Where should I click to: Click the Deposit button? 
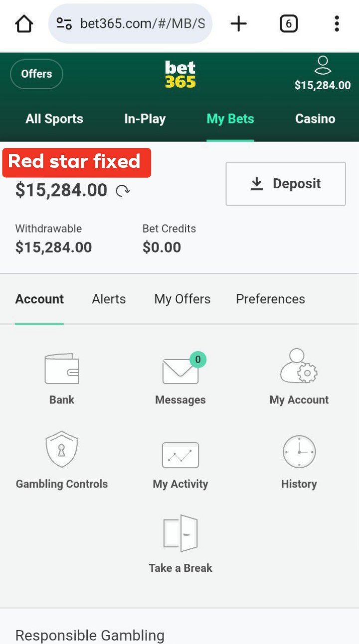click(x=286, y=184)
